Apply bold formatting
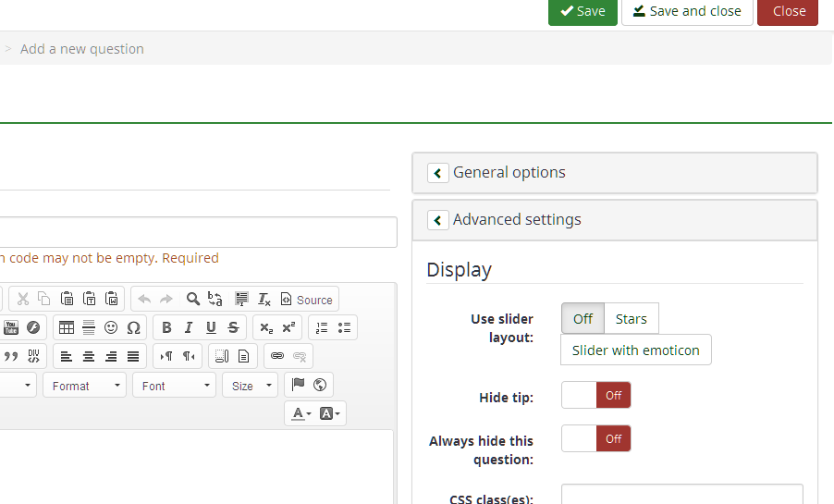 click(166, 327)
